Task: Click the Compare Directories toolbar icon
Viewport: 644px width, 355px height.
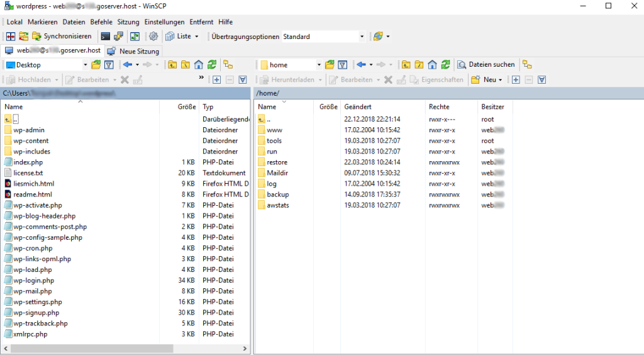Action: point(11,37)
